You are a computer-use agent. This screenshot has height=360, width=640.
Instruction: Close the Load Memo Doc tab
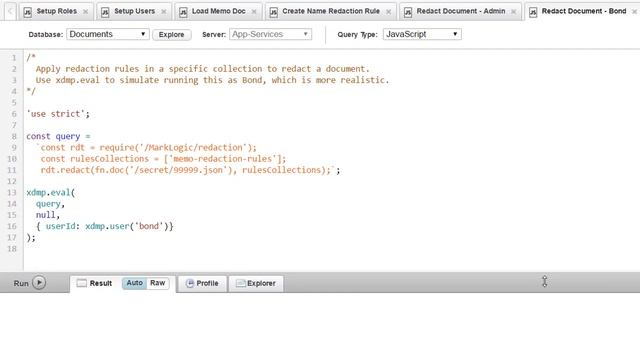point(254,12)
